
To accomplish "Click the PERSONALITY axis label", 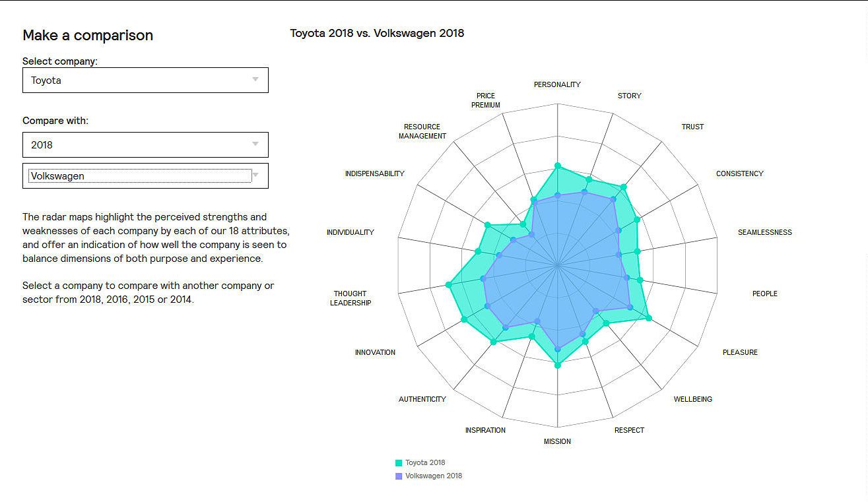I will [557, 84].
